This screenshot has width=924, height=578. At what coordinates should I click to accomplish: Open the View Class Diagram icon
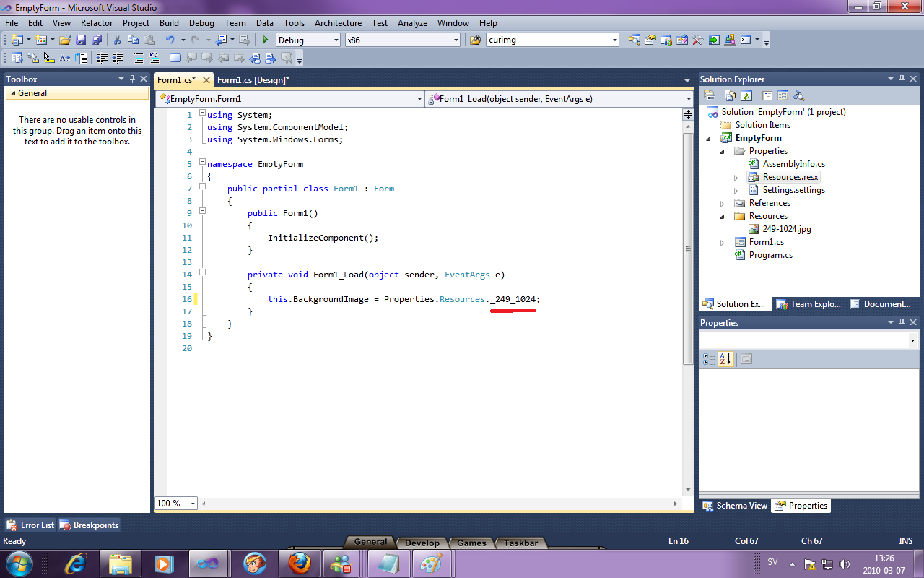(798, 95)
